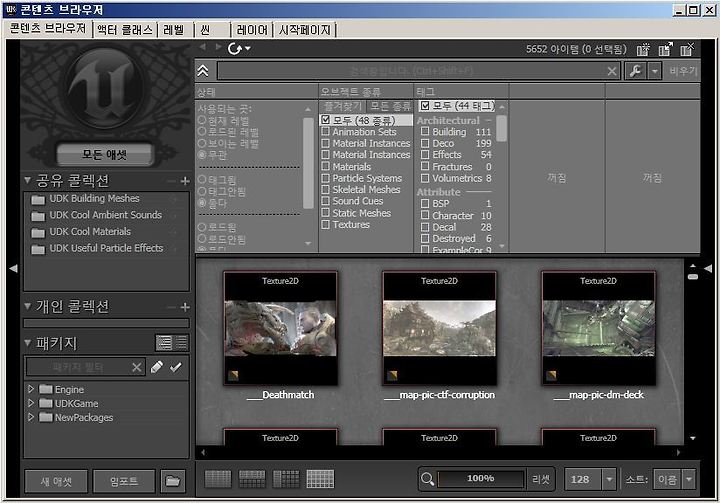The width and height of the screenshot is (720, 503).
Task: Click the refresh/reload circular arrow icon
Action: coord(235,48)
